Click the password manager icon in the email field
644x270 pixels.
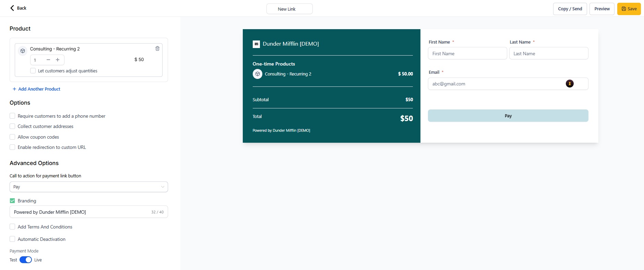pyautogui.click(x=570, y=83)
